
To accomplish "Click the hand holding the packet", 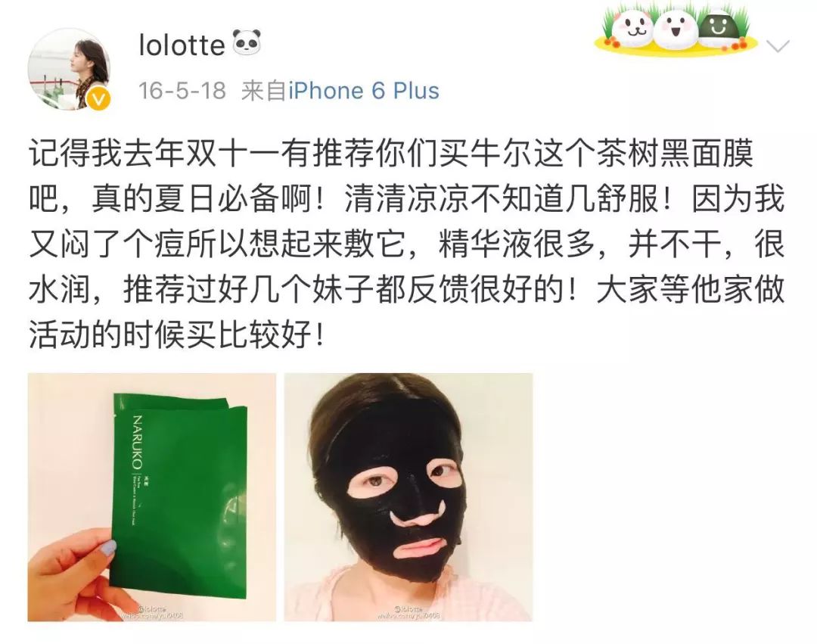I will coord(73,573).
